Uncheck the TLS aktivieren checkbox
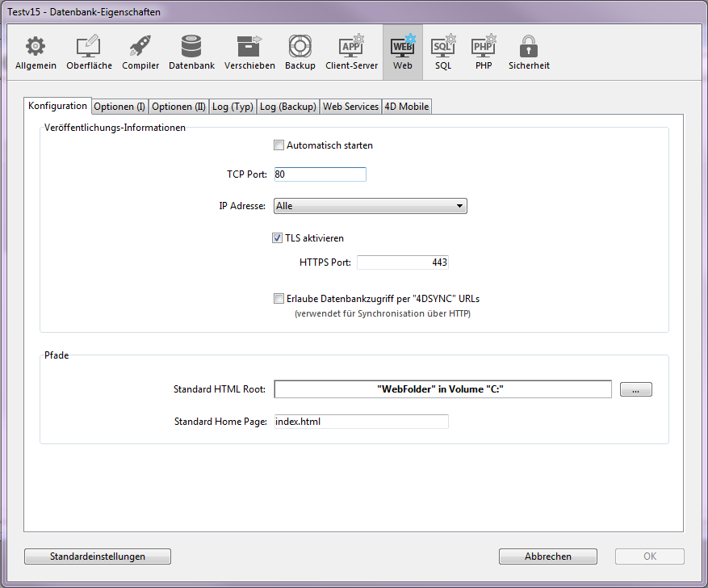This screenshot has width=708, height=588. pyautogui.click(x=278, y=238)
